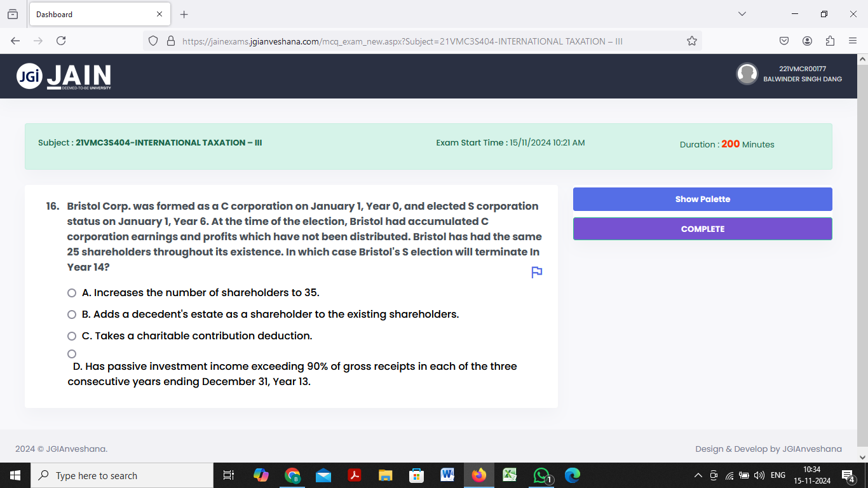Launch Microsoft Word from the taskbar
Screen dimensions: 868x488
(447, 475)
